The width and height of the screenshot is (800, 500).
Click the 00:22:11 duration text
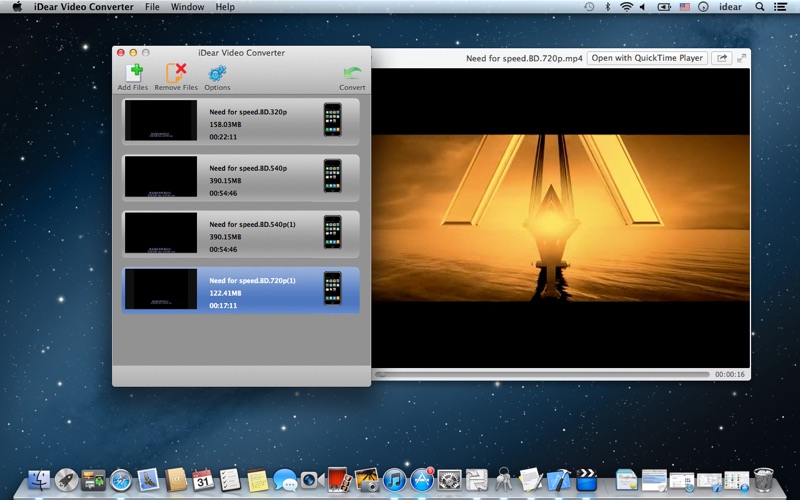[223, 137]
